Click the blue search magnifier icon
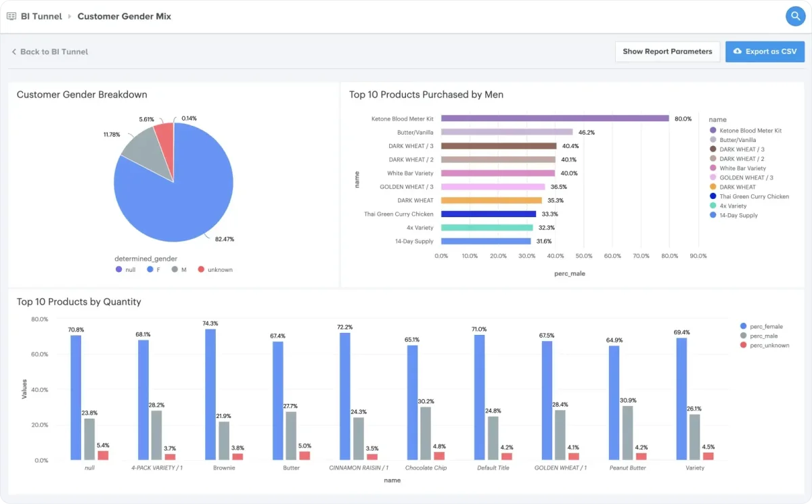The width and height of the screenshot is (812, 504). pyautogui.click(x=795, y=16)
